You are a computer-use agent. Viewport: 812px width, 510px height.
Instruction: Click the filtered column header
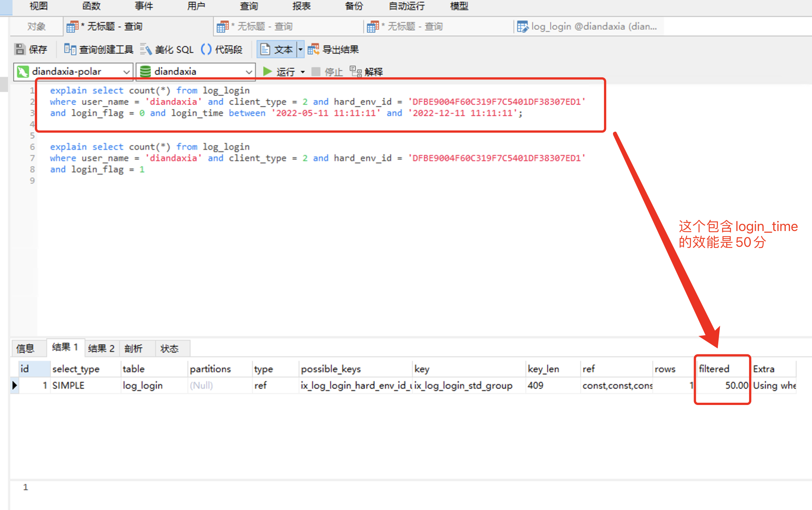pyautogui.click(x=714, y=369)
